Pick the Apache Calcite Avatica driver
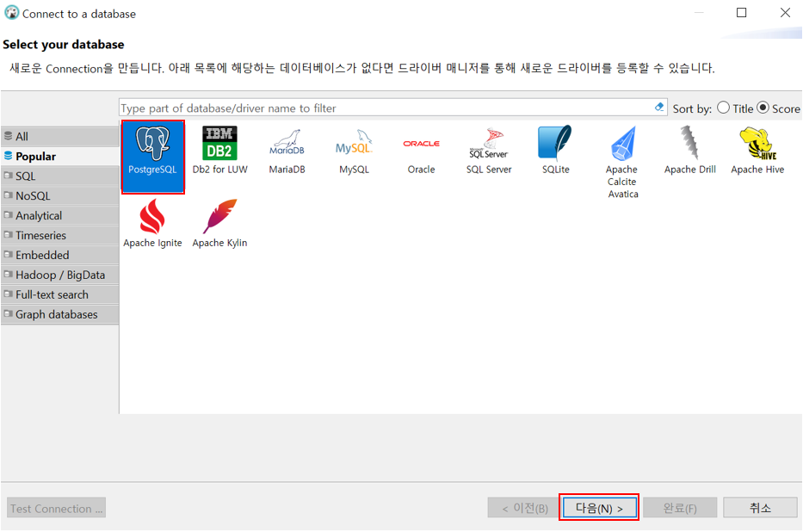Screen dimensions: 803x532 (x=623, y=163)
